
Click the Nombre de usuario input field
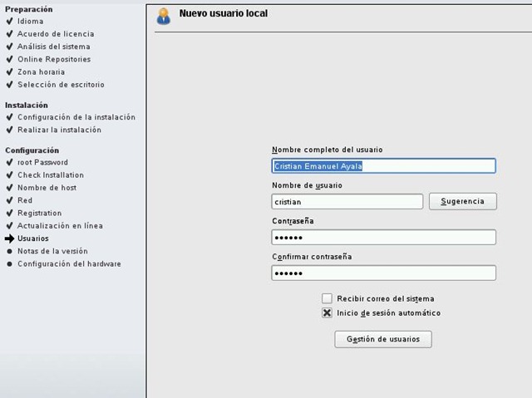tap(347, 202)
